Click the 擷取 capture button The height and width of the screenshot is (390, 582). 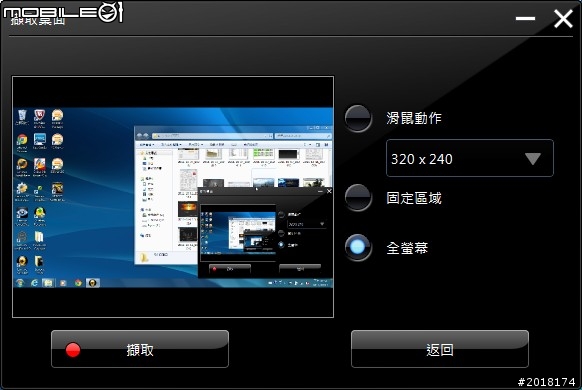(140, 349)
